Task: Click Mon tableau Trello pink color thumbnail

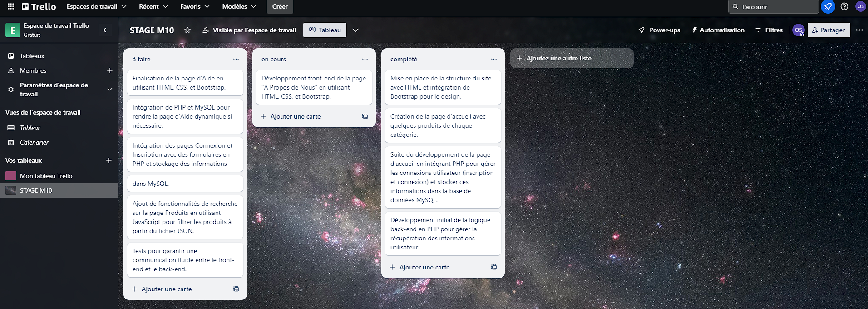Action: (x=11, y=176)
